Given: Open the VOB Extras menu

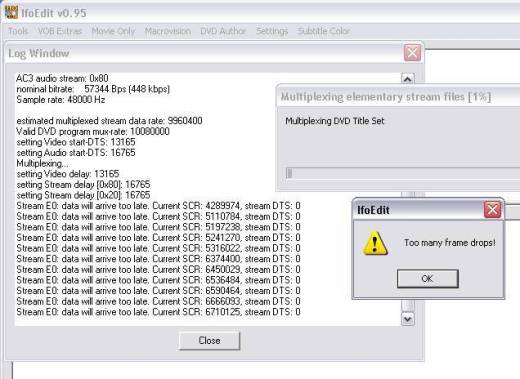Looking at the screenshot, I should tap(60, 31).
